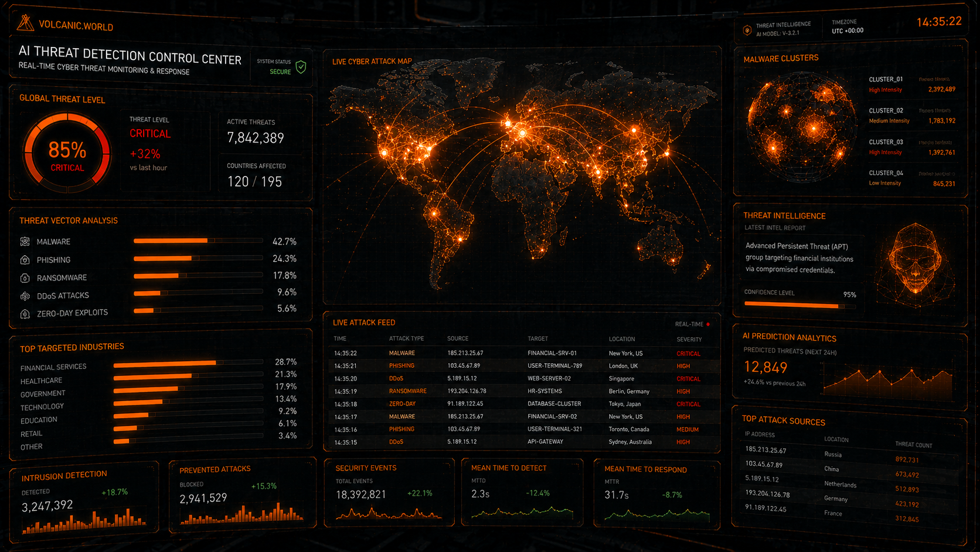
Task: Select the London, UK phishing feed row
Action: pos(522,365)
